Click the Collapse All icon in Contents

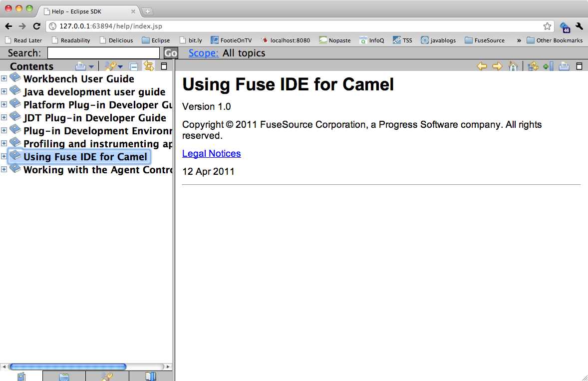[x=133, y=67]
